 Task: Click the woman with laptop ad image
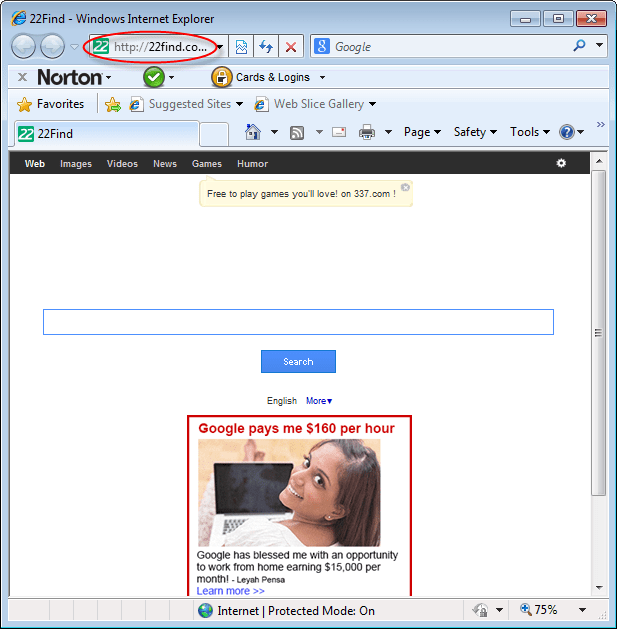[289, 493]
